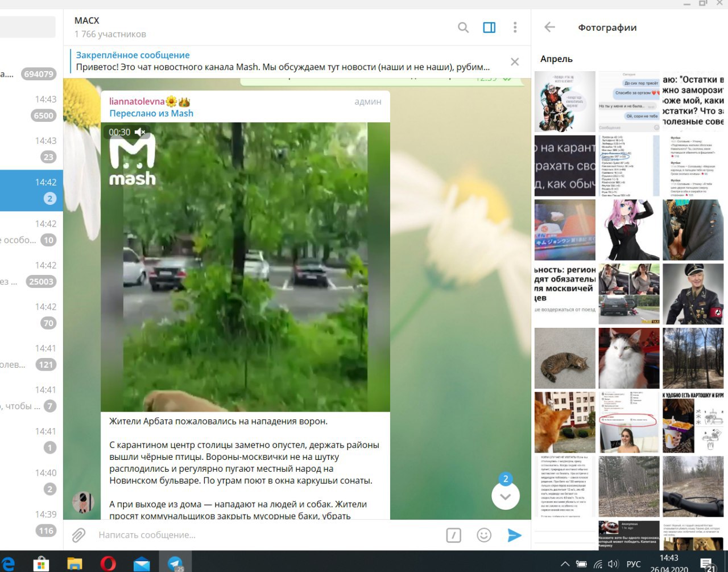Toggle the right info side panel
This screenshot has width=728, height=572.
[x=489, y=27]
